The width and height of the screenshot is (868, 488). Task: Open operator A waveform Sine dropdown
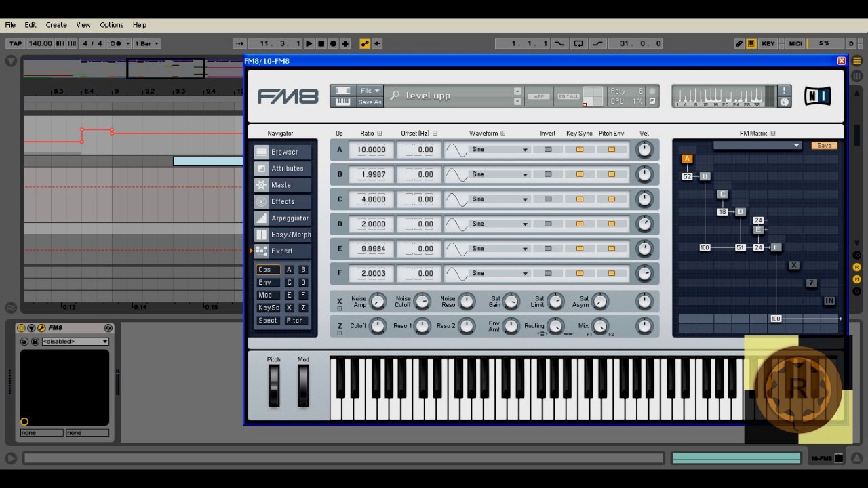click(500, 150)
